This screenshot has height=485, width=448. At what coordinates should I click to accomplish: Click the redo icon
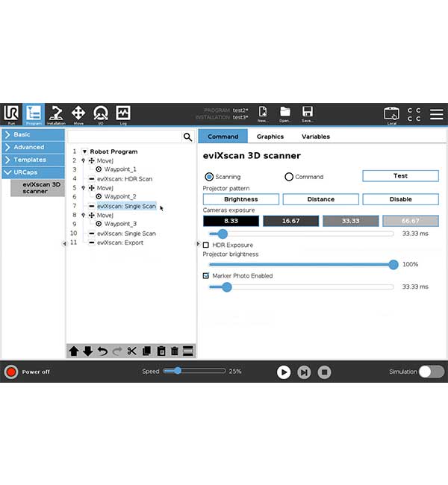tap(117, 351)
